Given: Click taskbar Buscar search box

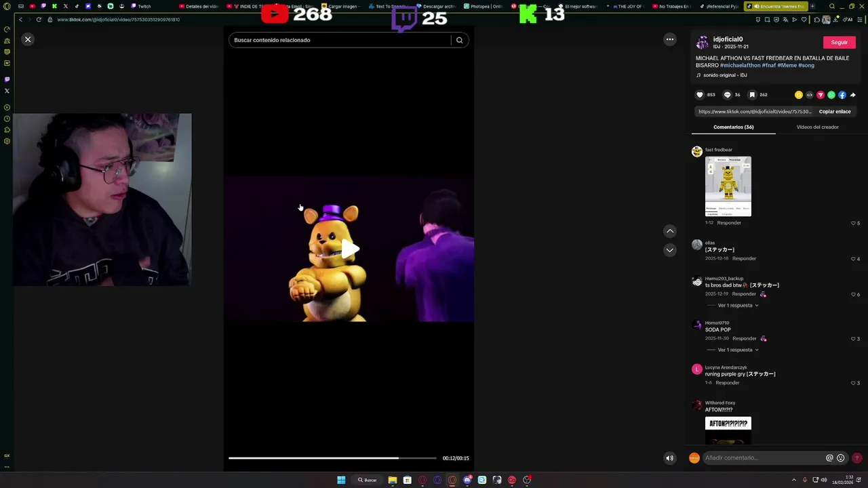Looking at the screenshot, I should click(x=368, y=480).
